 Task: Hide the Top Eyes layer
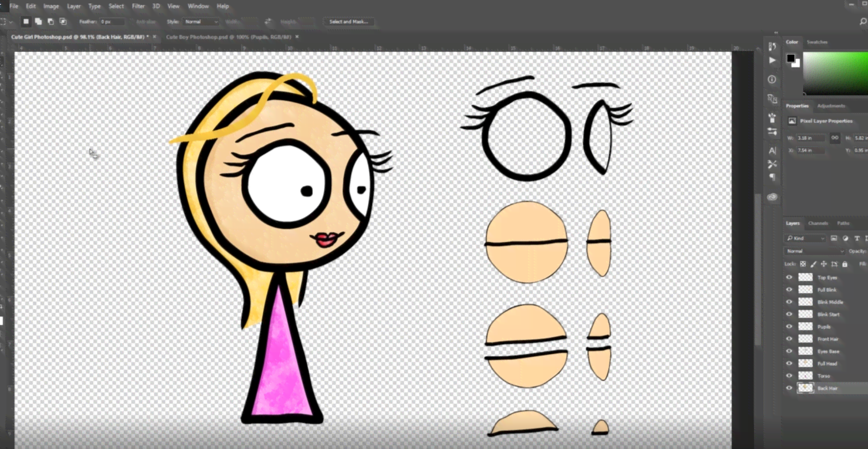789,277
